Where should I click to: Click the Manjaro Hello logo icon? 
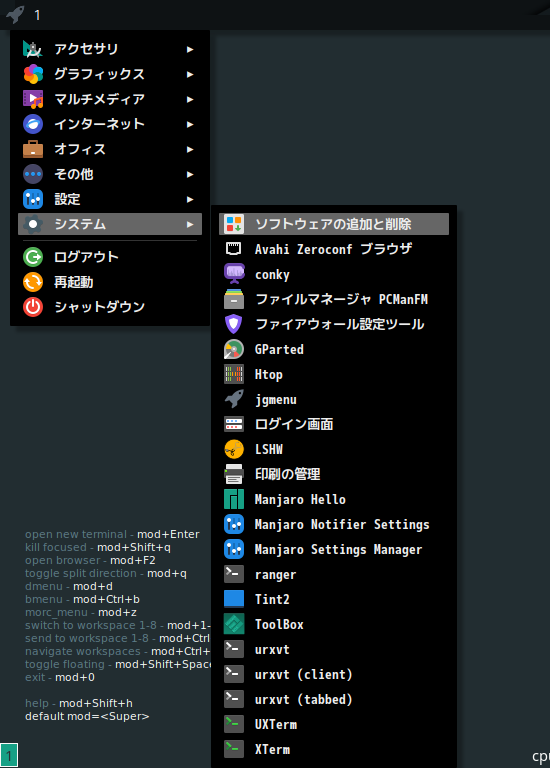point(234,499)
